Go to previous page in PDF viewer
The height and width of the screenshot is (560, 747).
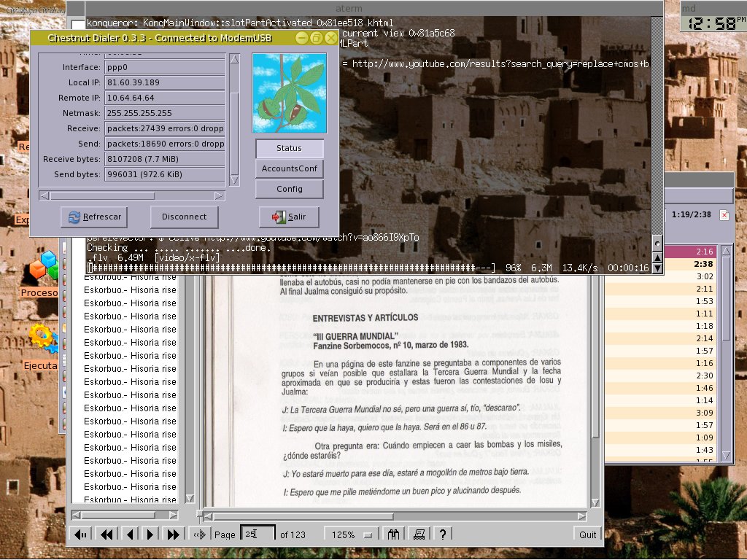click(130, 534)
